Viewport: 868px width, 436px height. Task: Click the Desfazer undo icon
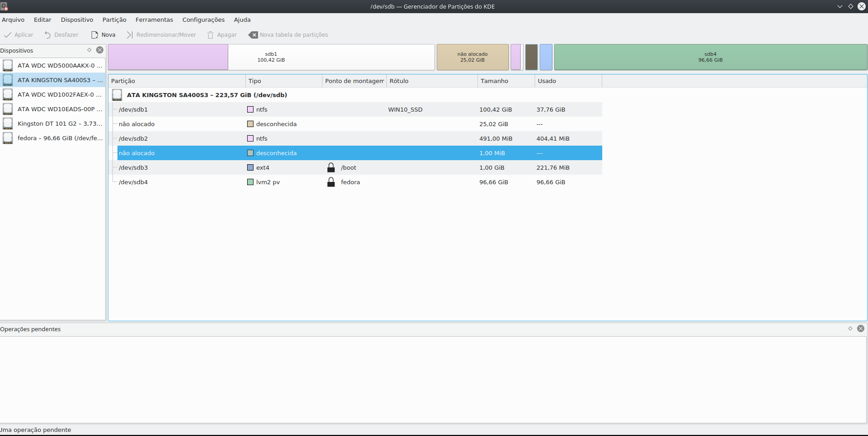coord(48,35)
